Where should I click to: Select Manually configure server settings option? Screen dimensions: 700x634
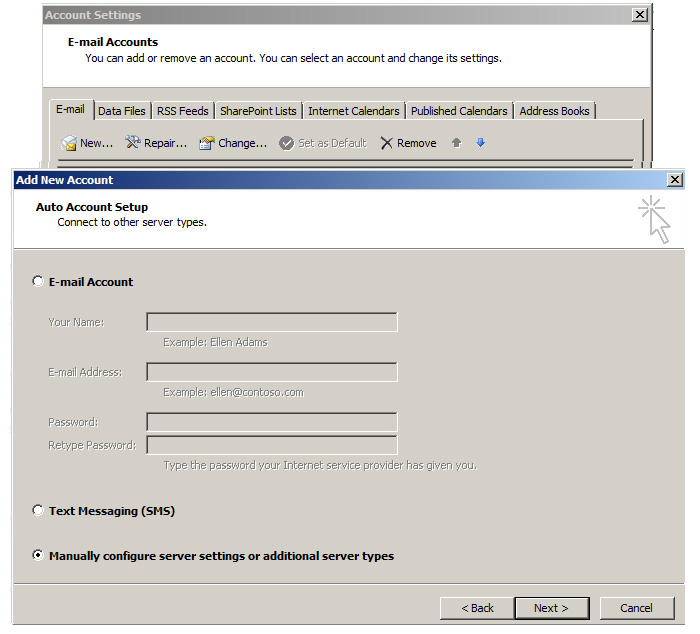(39, 555)
